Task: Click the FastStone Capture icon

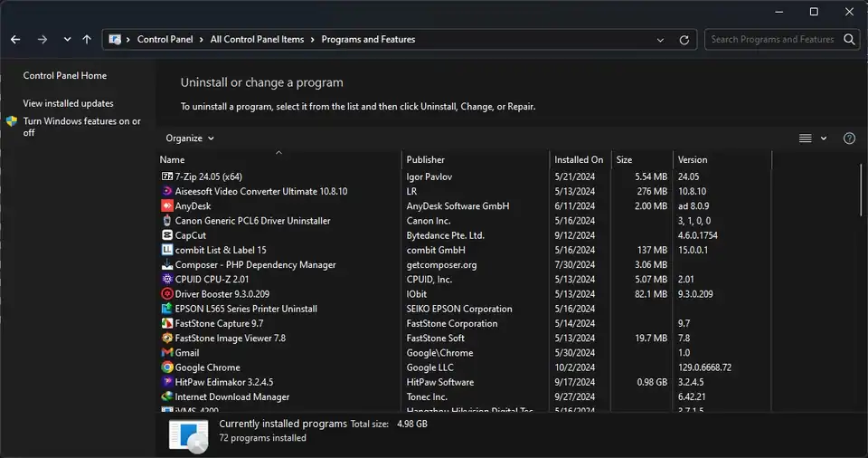Action: [x=166, y=323]
